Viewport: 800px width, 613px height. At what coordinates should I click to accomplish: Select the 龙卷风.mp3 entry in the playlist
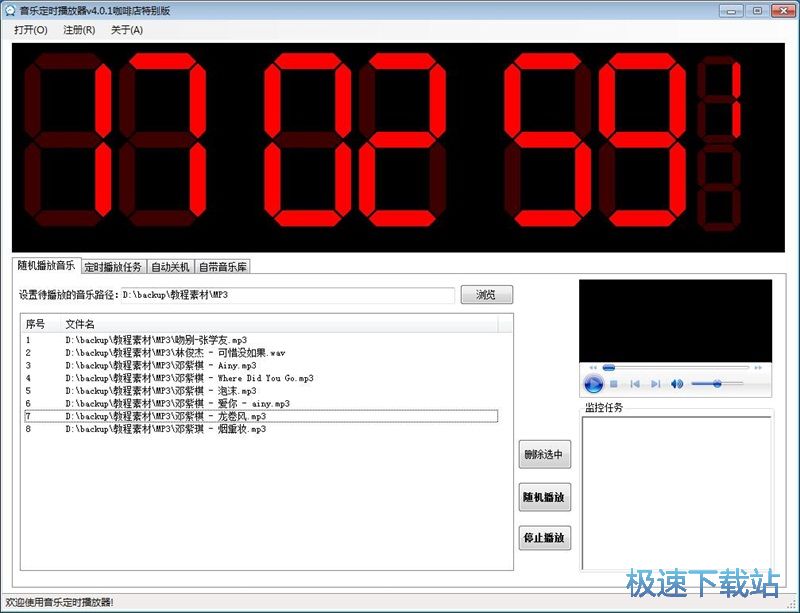tap(200, 417)
